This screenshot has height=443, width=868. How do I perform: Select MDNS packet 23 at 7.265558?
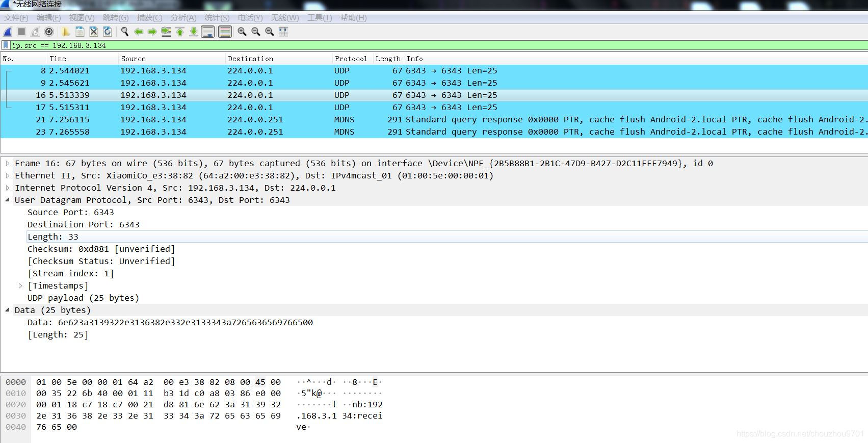434,132
